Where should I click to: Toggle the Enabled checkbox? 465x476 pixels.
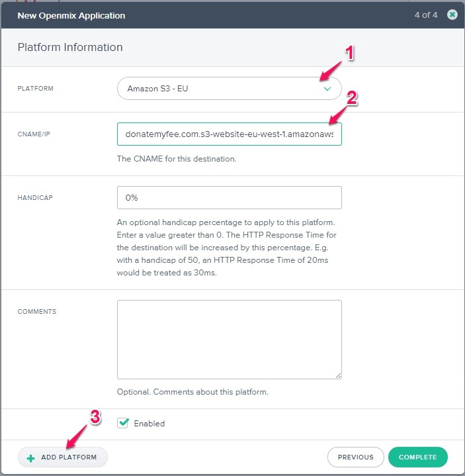(122, 423)
